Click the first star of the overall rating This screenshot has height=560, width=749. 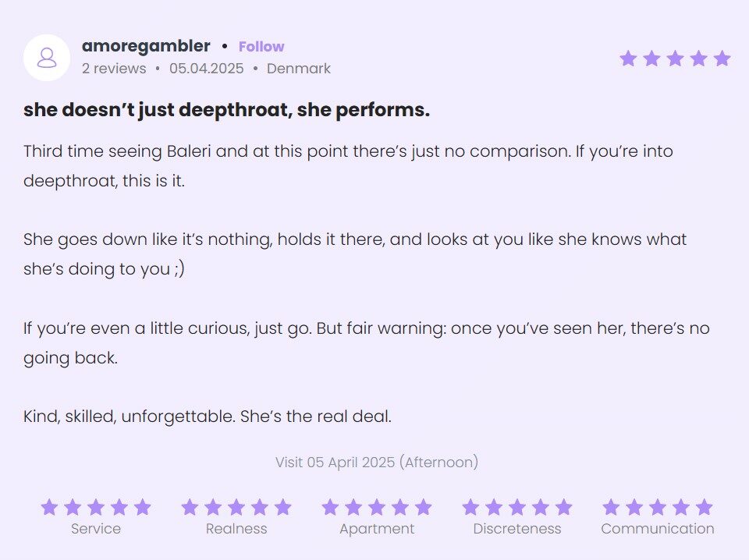click(x=628, y=58)
